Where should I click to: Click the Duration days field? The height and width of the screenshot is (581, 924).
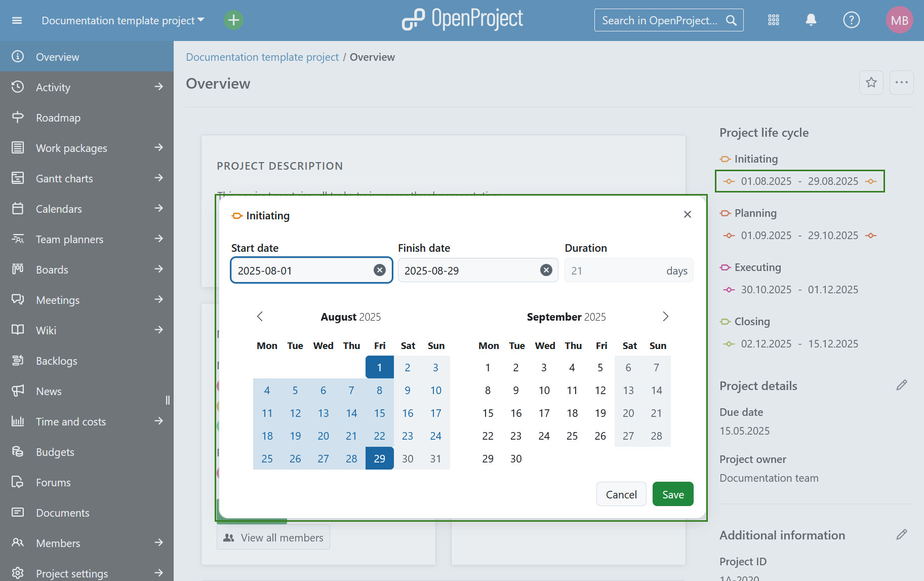click(x=628, y=270)
